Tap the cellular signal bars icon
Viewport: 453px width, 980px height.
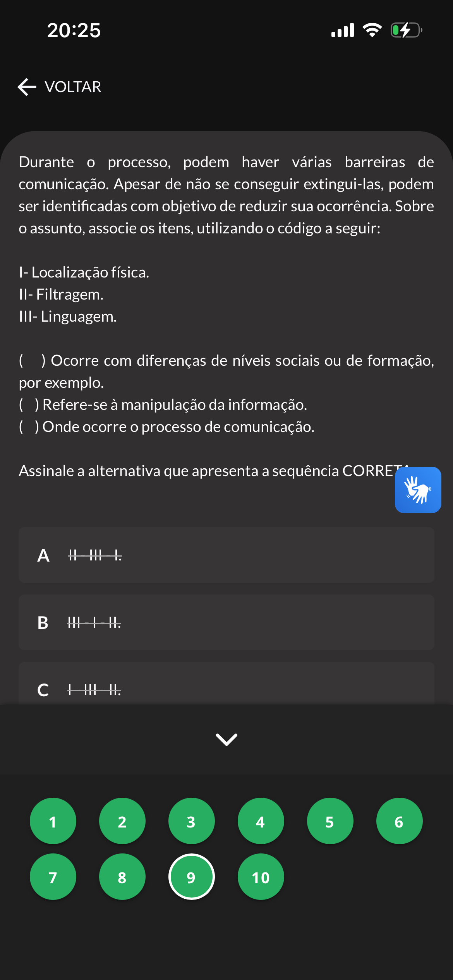click(343, 30)
